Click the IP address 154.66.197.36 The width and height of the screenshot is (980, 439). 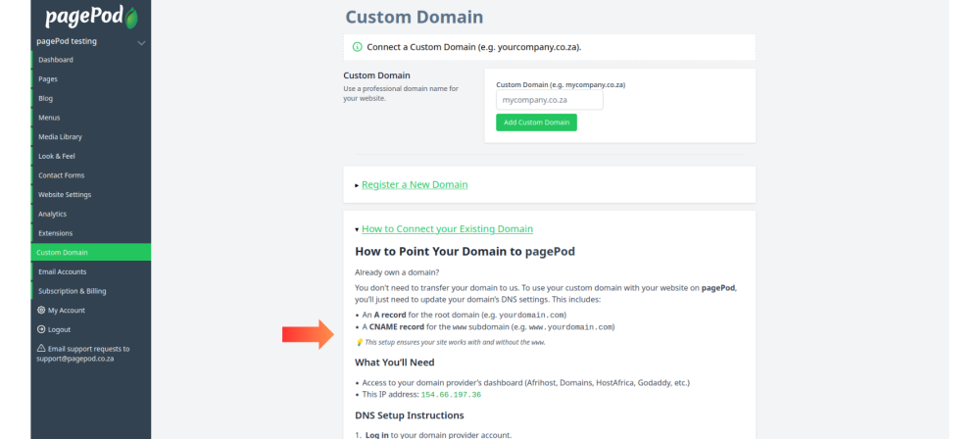pyautogui.click(x=451, y=395)
